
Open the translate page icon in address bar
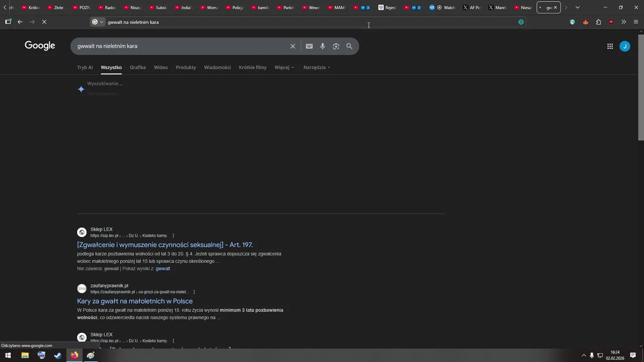coord(521,22)
